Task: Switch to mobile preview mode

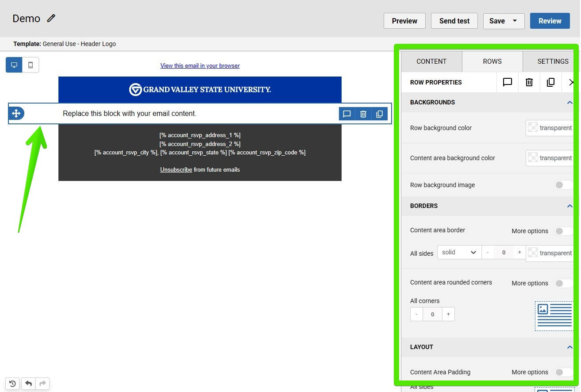Action: 31,65
